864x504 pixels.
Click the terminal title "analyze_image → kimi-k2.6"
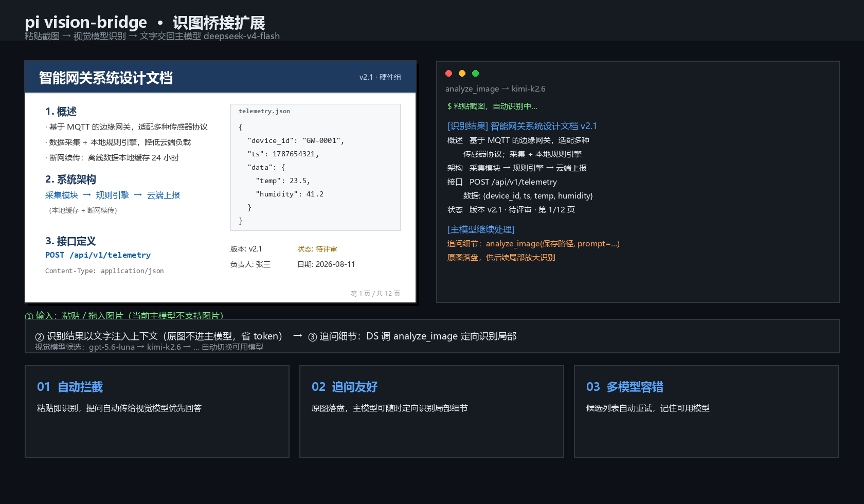click(x=495, y=89)
